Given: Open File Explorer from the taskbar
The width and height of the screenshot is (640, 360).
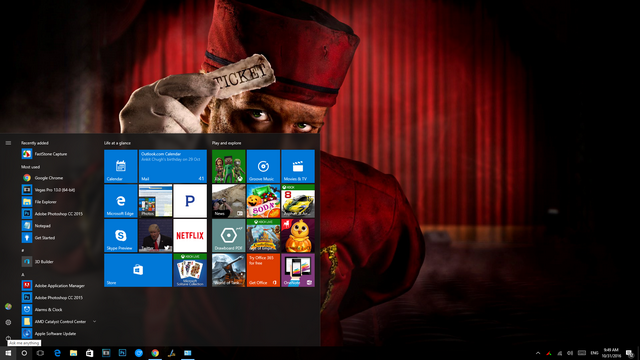Looking at the screenshot, I should pyautogui.click(x=73, y=353).
